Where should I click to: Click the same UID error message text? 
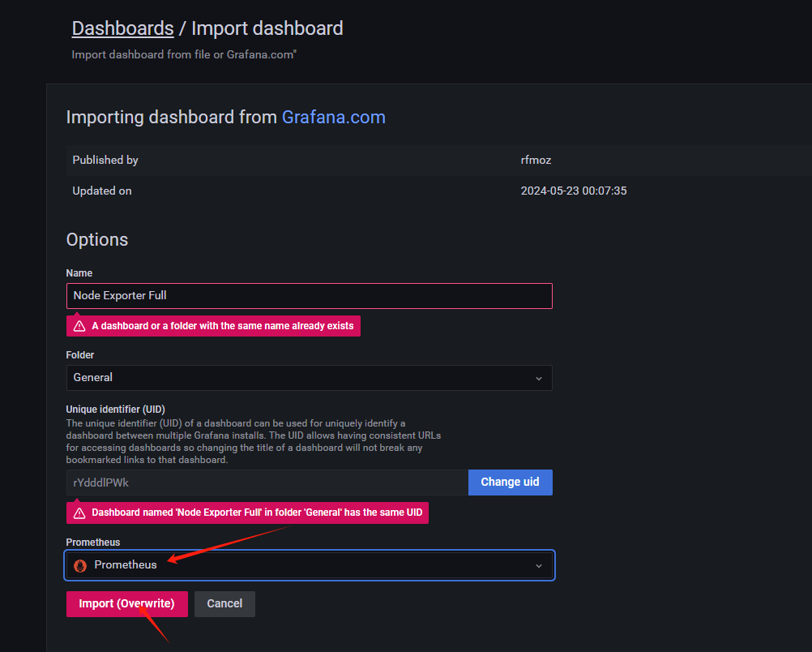tap(257, 513)
